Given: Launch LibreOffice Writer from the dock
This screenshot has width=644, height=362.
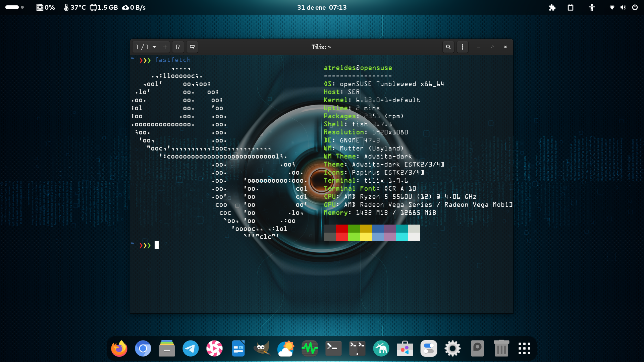Looking at the screenshot, I should pyautogui.click(x=238, y=349).
